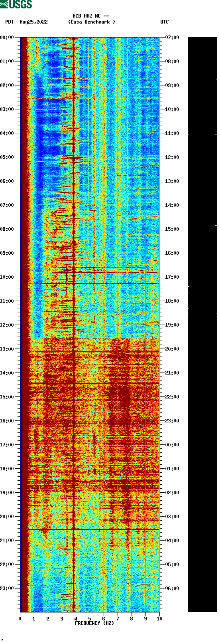Select UTC axis label '07:00'

(172, 38)
